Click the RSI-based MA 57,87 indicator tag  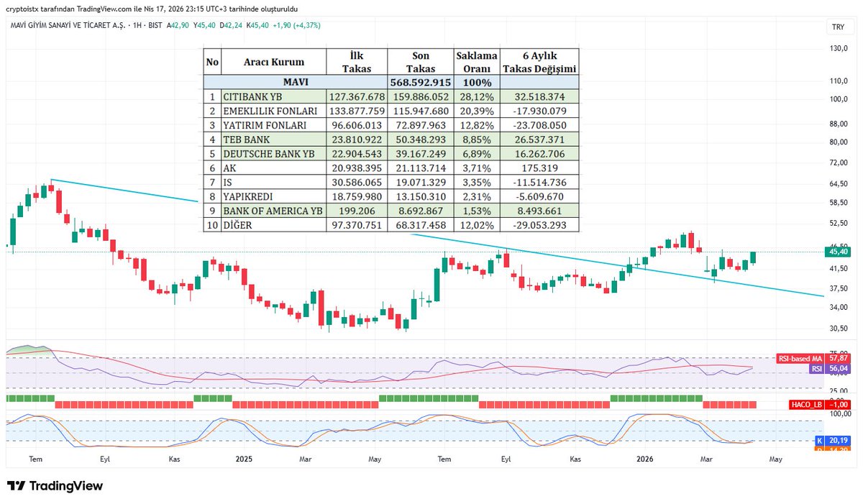(x=814, y=357)
